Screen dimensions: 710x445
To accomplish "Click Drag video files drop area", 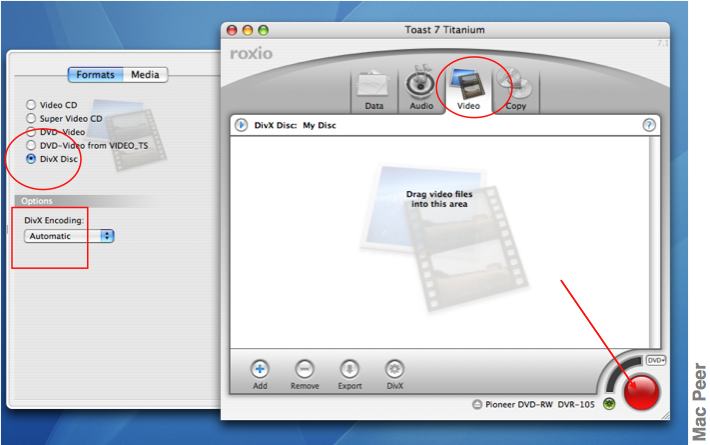I will 439,242.
